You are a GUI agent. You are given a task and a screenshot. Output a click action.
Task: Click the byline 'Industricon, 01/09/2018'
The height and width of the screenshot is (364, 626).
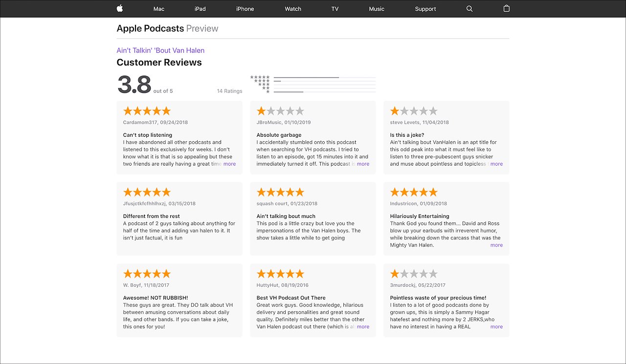pyautogui.click(x=419, y=204)
